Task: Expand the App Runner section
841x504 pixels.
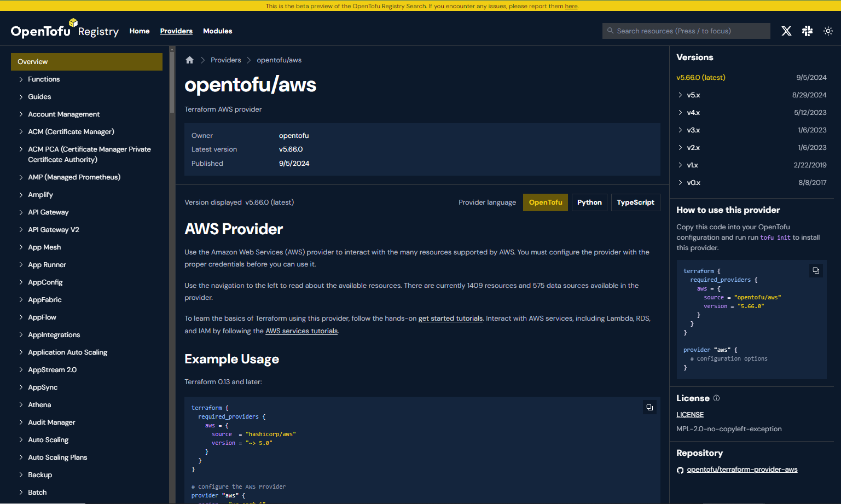Action: click(x=47, y=265)
